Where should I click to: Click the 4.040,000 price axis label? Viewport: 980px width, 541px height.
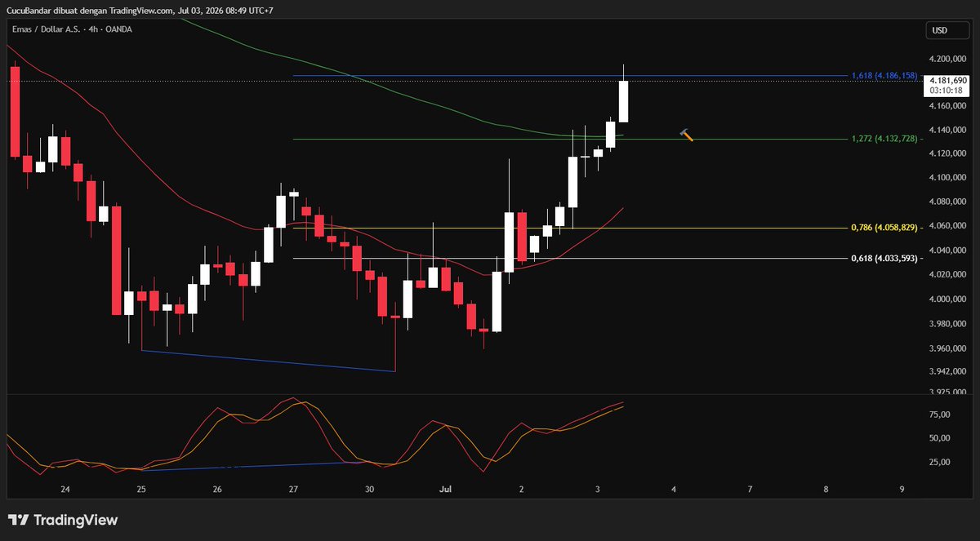947,251
